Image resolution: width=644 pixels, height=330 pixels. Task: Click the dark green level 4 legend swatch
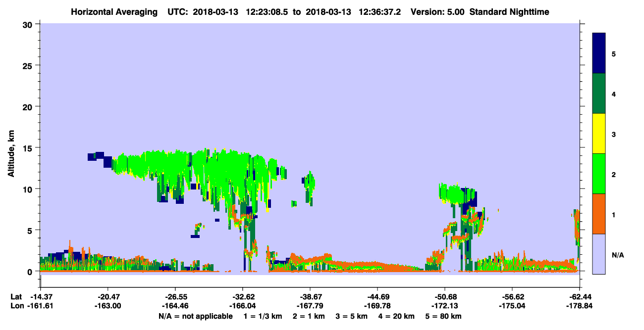(x=599, y=94)
